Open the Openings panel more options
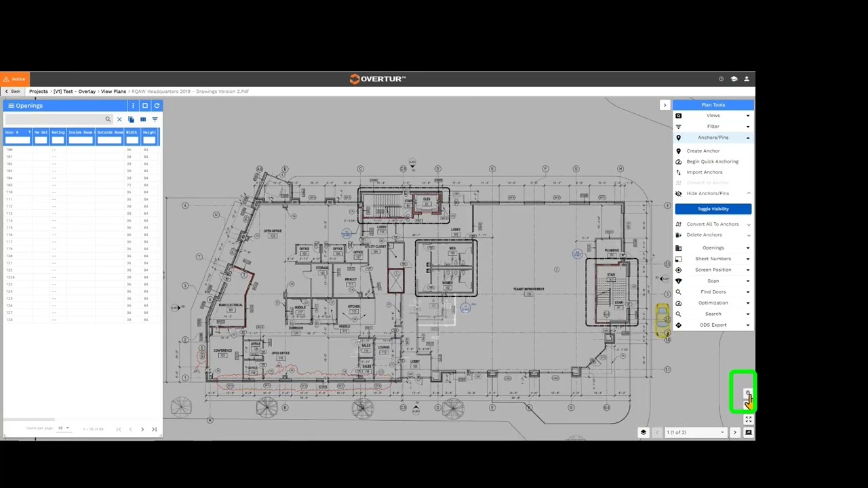Image resolution: width=868 pixels, height=488 pixels. point(133,106)
